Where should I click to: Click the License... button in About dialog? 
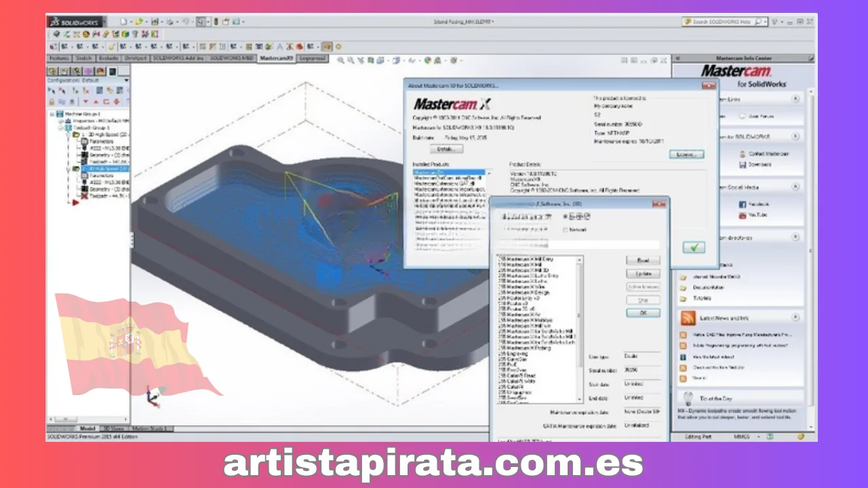688,155
